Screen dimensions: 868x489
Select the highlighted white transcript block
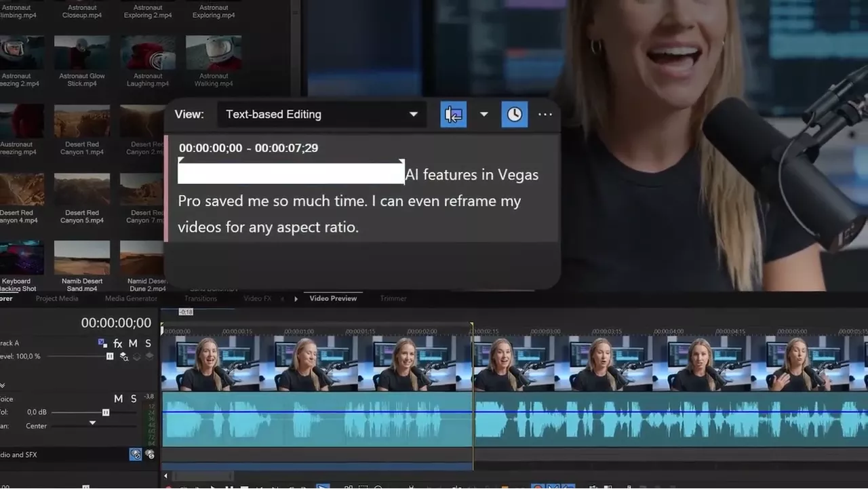pyautogui.click(x=291, y=173)
